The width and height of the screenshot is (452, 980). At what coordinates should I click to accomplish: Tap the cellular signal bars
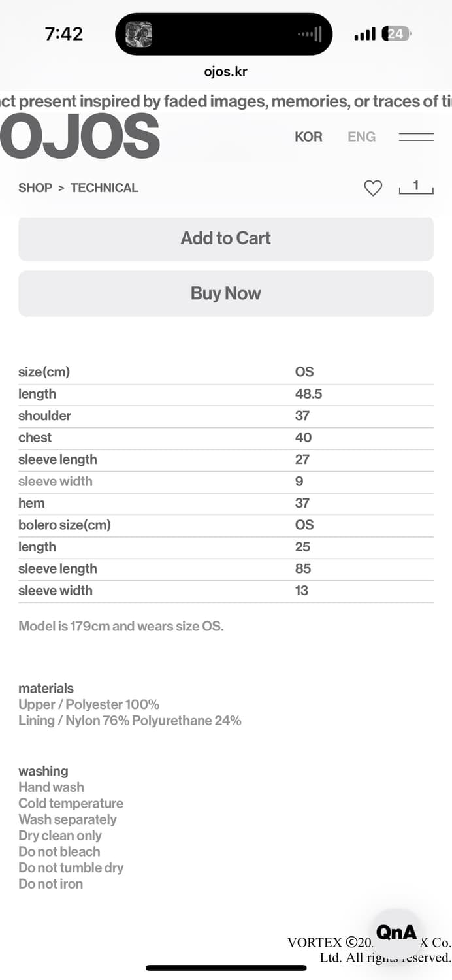coord(364,34)
